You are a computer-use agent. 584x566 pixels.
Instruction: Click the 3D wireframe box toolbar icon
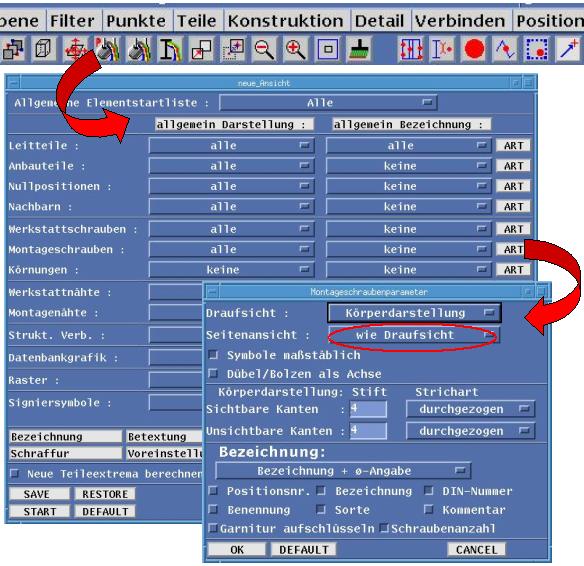click(43, 49)
